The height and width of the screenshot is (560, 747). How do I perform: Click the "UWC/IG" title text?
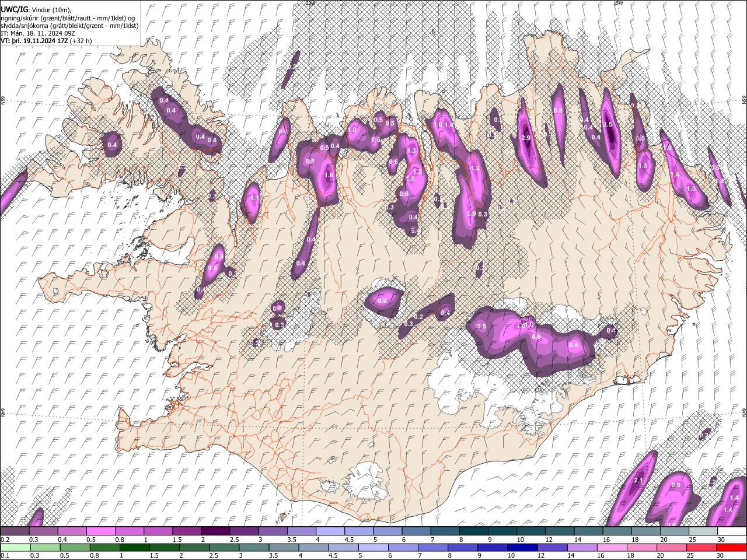[13, 9]
